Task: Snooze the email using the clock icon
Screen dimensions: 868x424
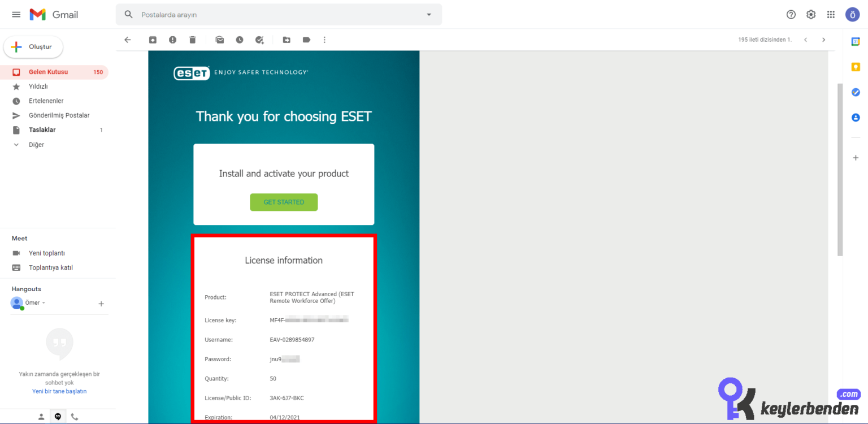Action: click(240, 40)
